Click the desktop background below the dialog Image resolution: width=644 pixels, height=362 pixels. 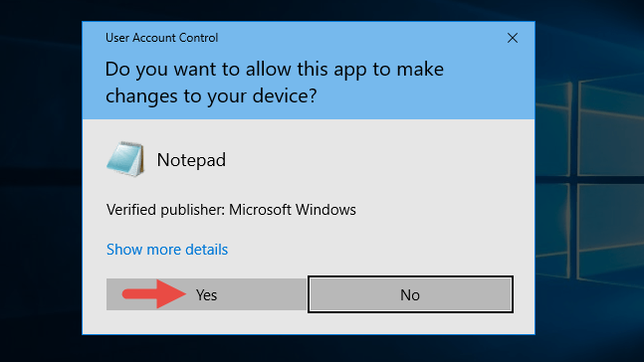tap(308, 348)
